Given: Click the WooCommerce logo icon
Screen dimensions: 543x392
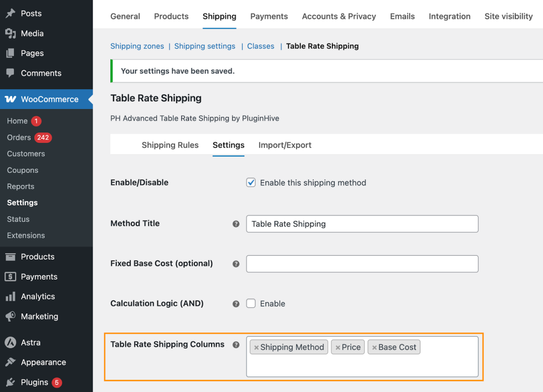Looking at the screenshot, I should (x=10, y=99).
